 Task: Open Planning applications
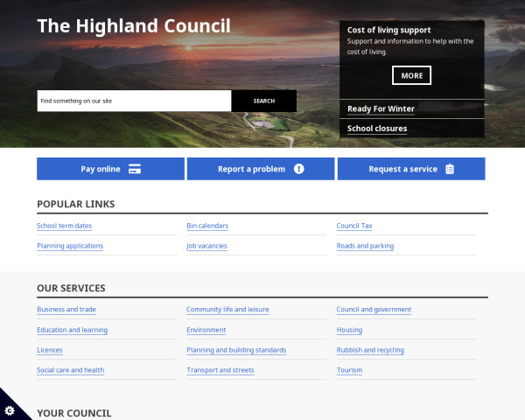click(70, 246)
